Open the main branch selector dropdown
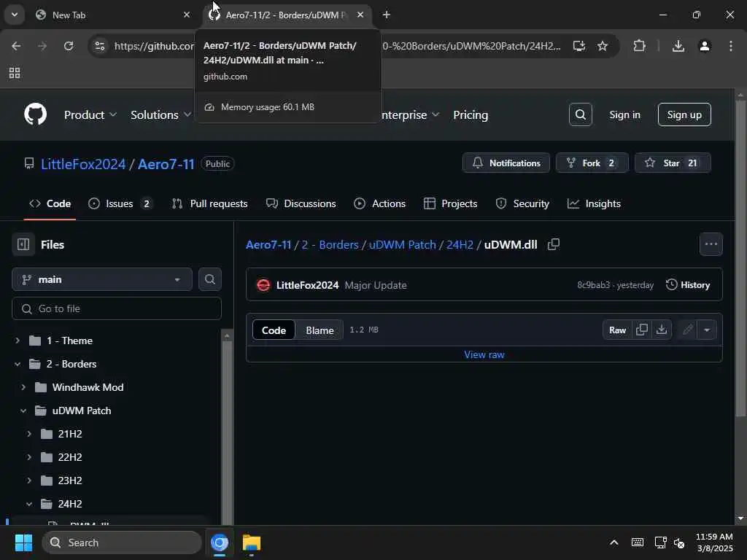Viewport: 747px width, 560px height. tap(102, 279)
